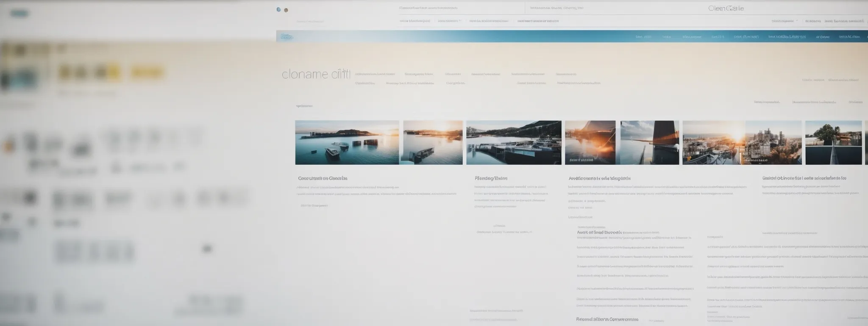Click the 'Recond sibera Commenane' heading at the bottom
Screen dimensions: 868x326
pos(607,319)
